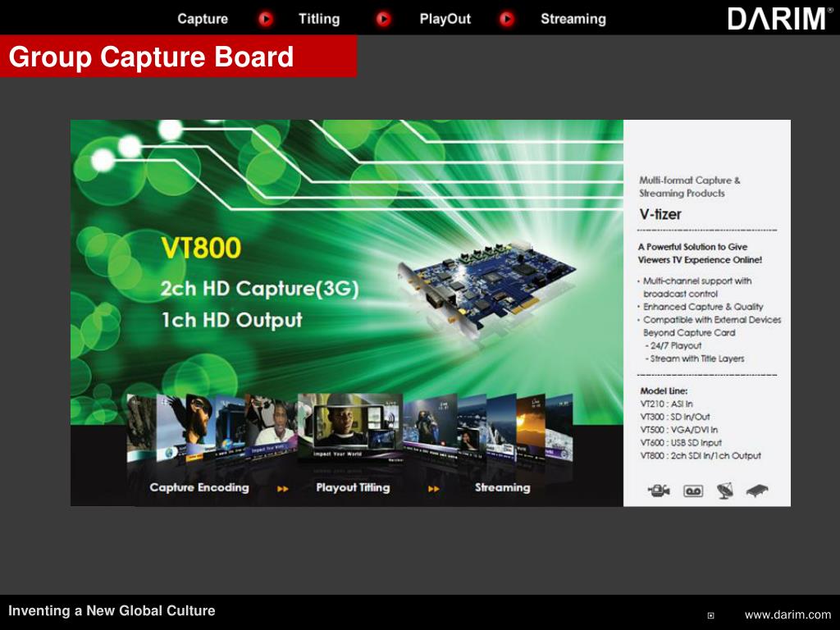Click the capture board icon
This screenshot has height=630, width=840.
coord(757,491)
